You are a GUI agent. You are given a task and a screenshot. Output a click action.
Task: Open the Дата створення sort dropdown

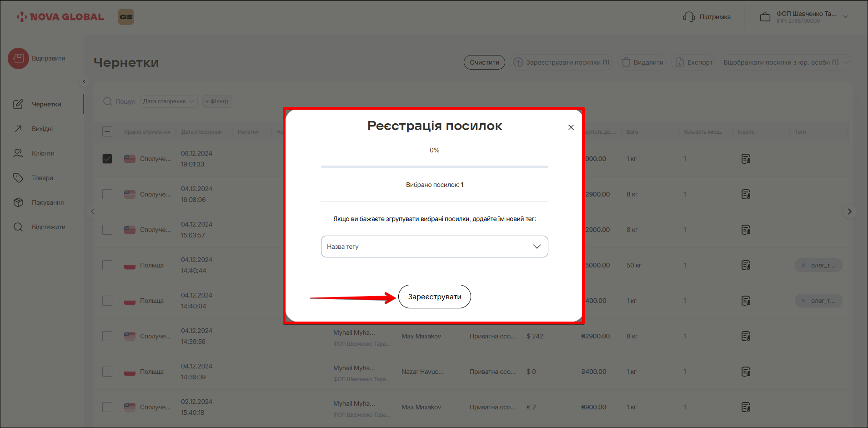click(x=168, y=101)
